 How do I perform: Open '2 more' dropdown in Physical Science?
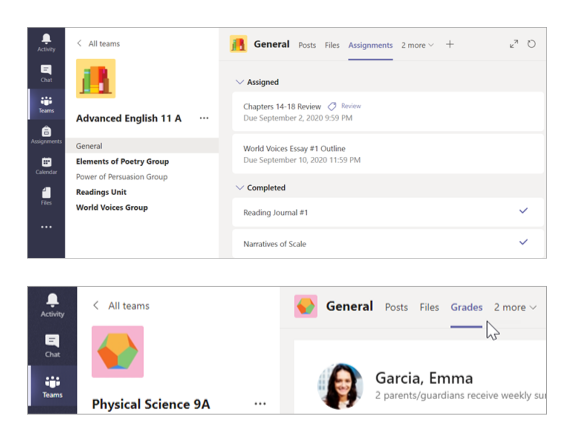pyautogui.click(x=515, y=307)
